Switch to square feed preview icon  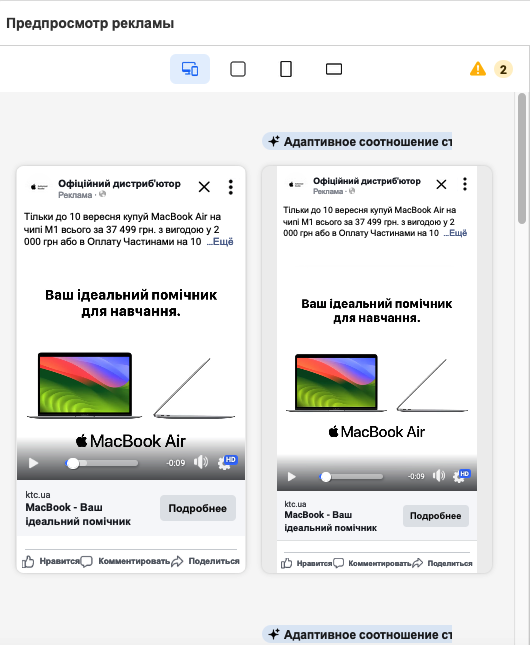[x=238, y=69]
